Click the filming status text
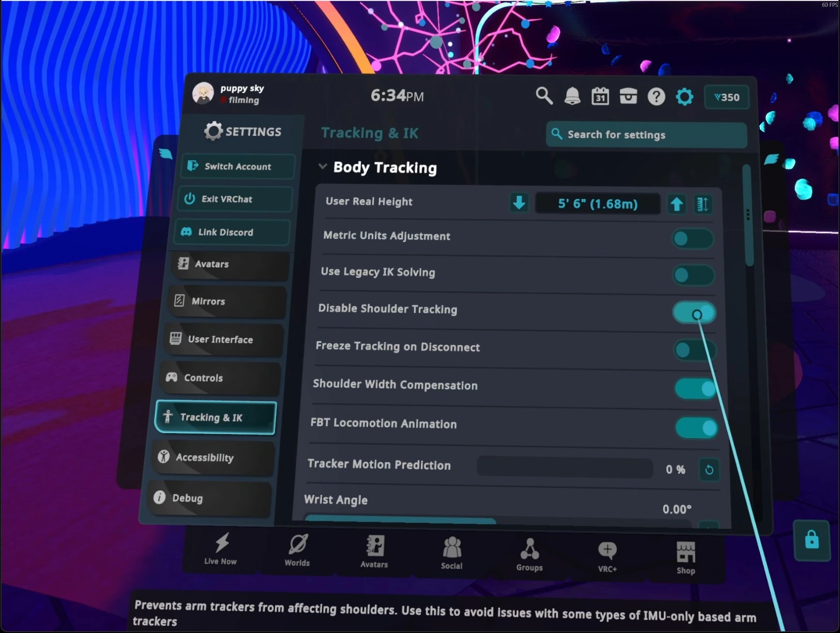 (244, 100)
